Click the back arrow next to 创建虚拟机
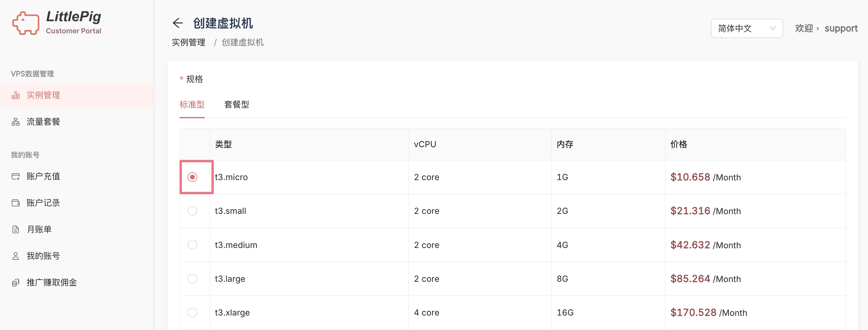 178,23
